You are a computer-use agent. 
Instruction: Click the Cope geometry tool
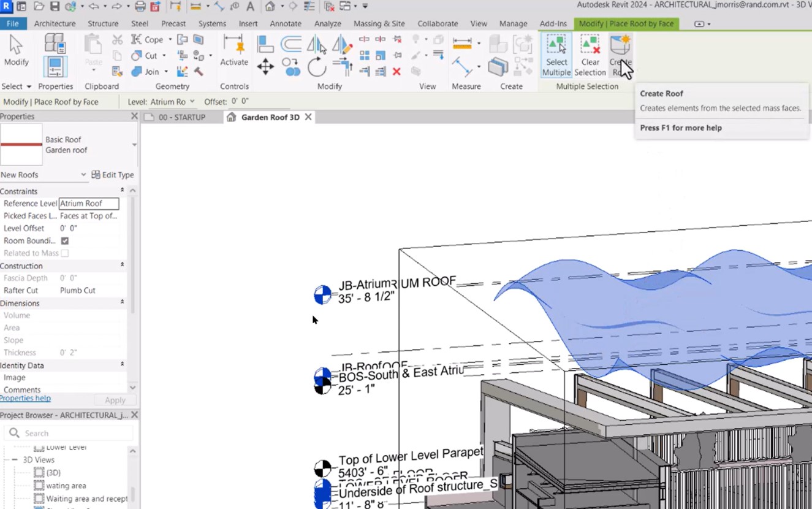pos(147,39)
